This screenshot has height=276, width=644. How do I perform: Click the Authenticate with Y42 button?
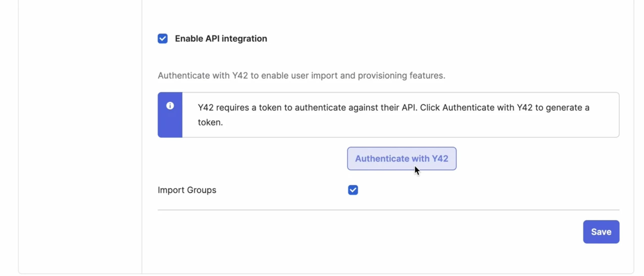[401, 158]
